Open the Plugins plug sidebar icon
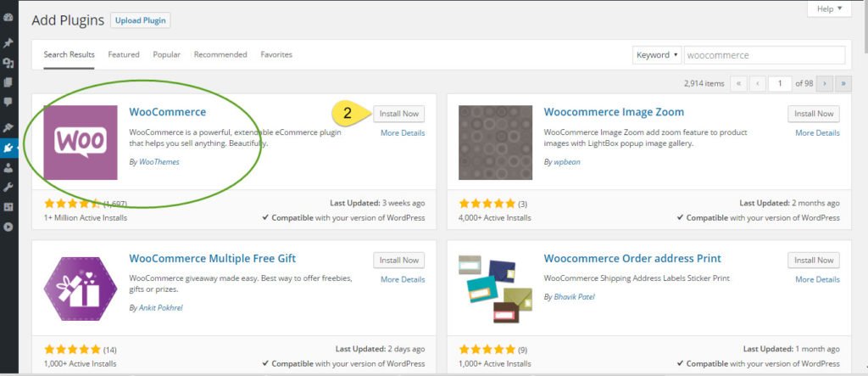The image size is (868, 376). click(x=8, y=148)
